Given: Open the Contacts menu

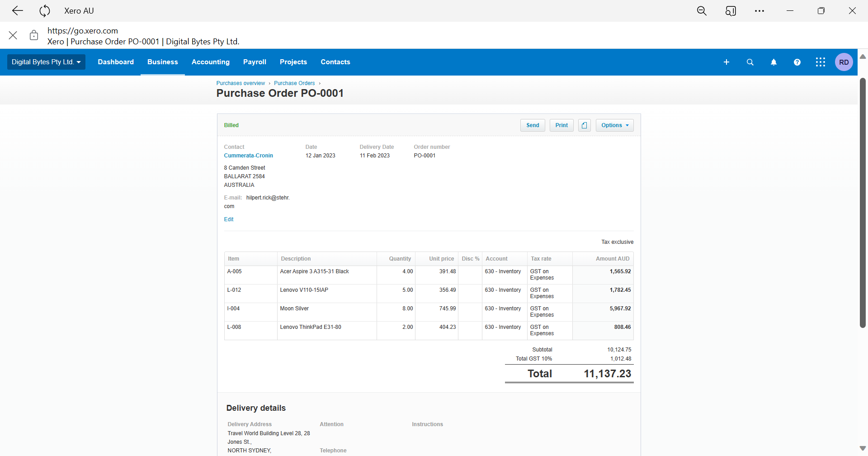Looking at the screenshot, I should pyautogui.click(x=335, y=62).
